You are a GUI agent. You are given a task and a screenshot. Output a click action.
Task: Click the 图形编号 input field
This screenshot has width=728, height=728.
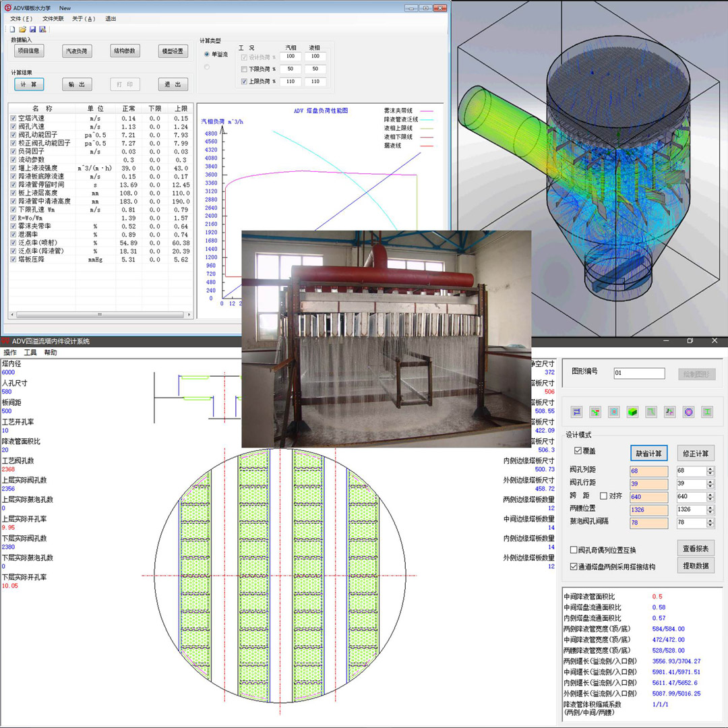[x=639, y=373]
